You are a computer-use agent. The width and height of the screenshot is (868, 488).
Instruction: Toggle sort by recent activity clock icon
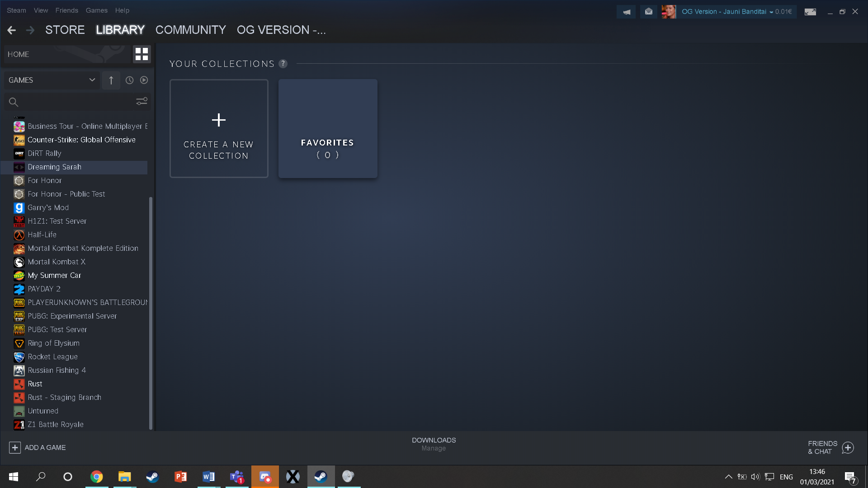point(129,80)
